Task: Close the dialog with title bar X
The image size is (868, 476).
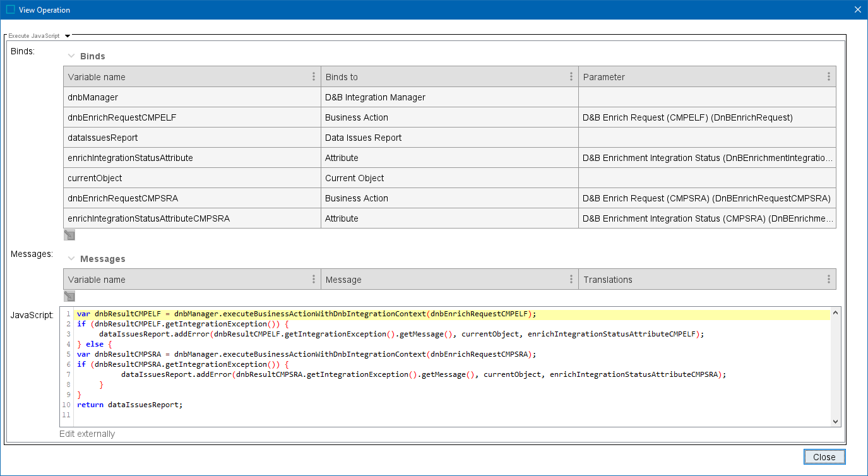Action: pos(857,9)
